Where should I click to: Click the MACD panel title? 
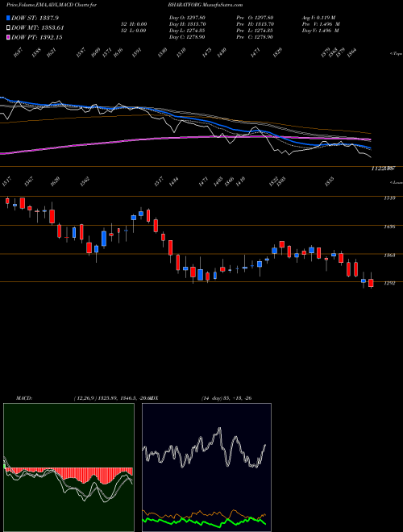tap(23, 398)
